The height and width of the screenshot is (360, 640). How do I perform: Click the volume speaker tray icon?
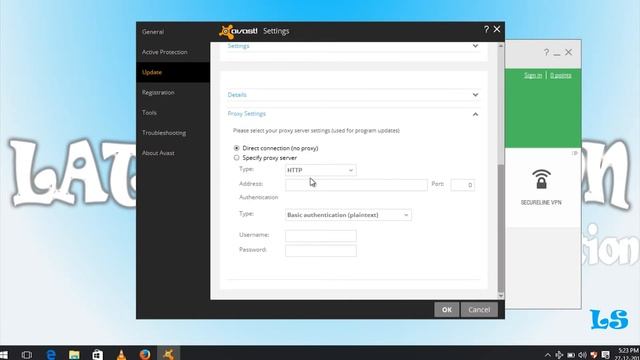(582, 355)
